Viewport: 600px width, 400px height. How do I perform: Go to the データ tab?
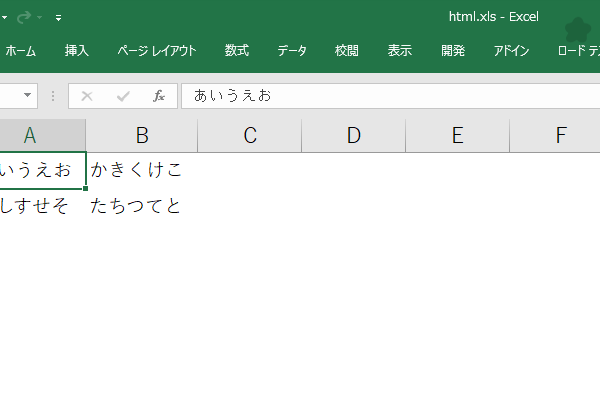pos(292,51)
